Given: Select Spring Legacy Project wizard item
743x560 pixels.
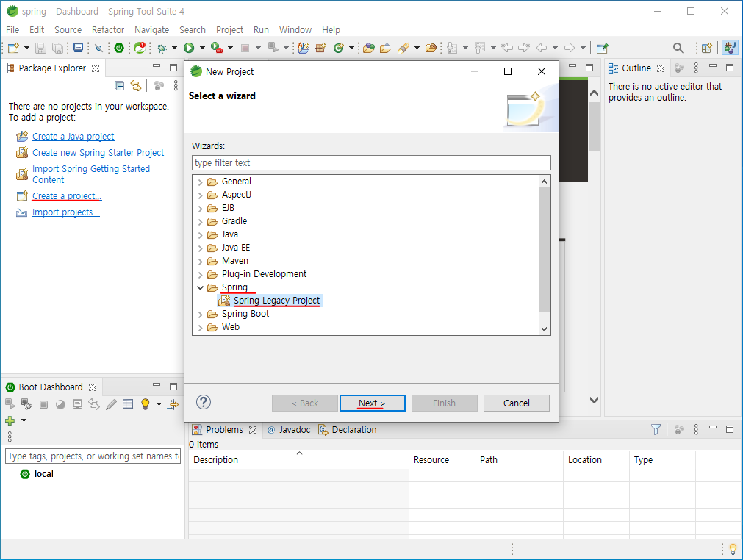Looking at the screenshot, I should [x=270, y=301].
